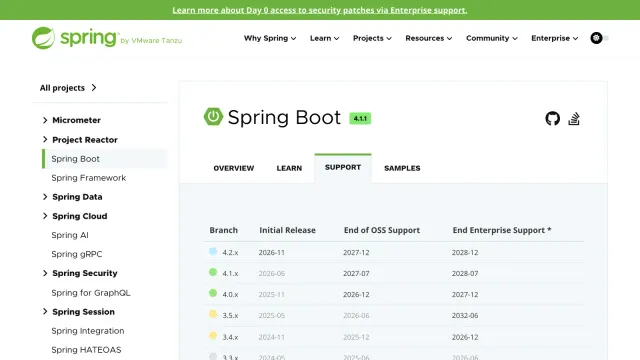Open the Learn dropdown in top navigation
This screenshot has width=640, height=360.
(x=324, y=38)
